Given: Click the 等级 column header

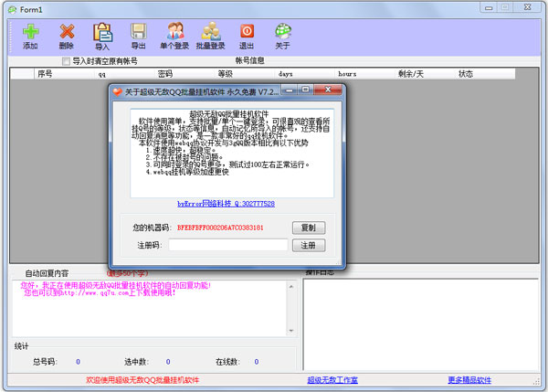Looking at the screenshot, I should pos(225,74).
